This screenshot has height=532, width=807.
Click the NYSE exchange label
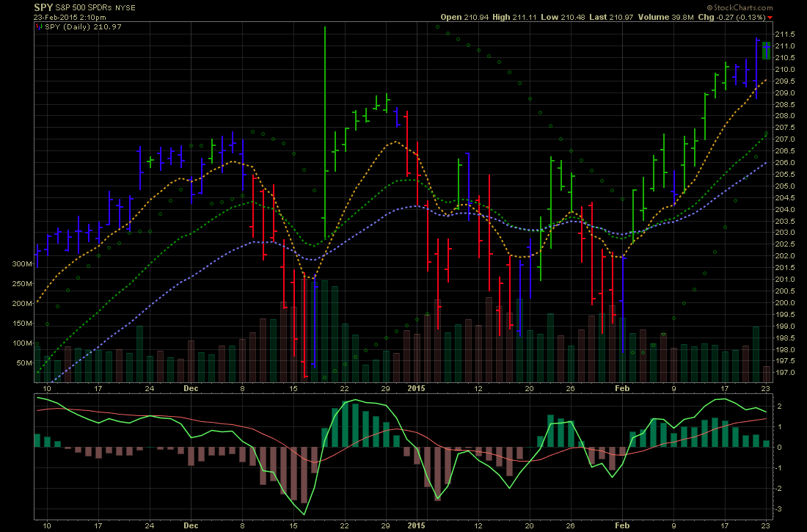coord(125,8)
